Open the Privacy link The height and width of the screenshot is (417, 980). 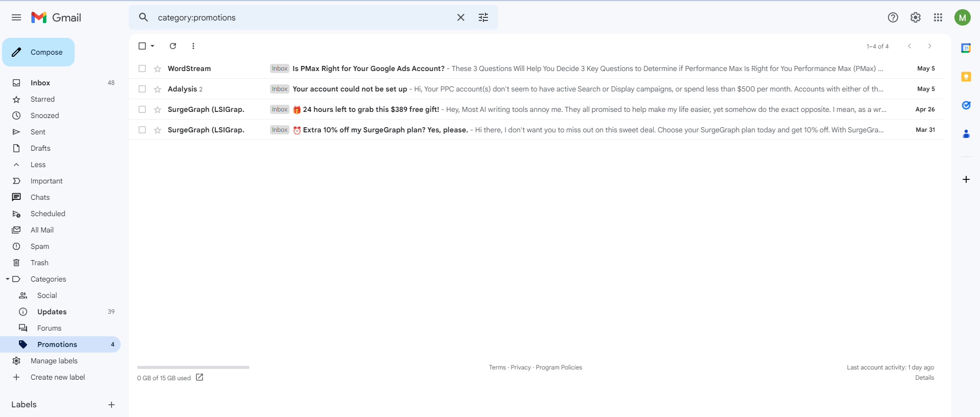click(x=521, y=367)
